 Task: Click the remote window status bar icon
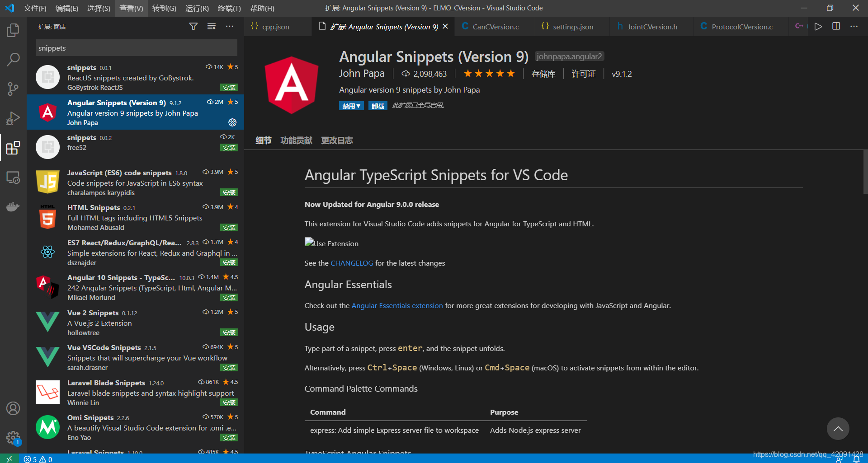pos(9,458)
